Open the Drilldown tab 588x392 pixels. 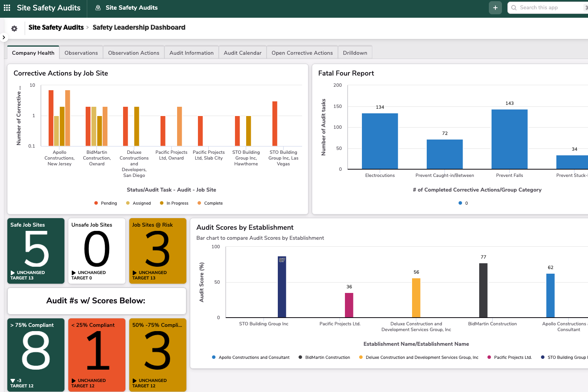click(355, 52)
